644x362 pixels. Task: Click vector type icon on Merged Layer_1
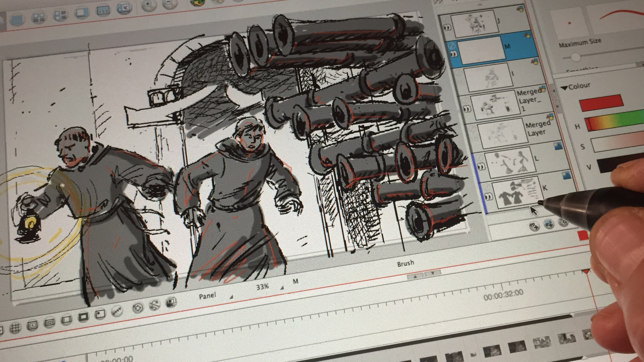pos(543,89)
